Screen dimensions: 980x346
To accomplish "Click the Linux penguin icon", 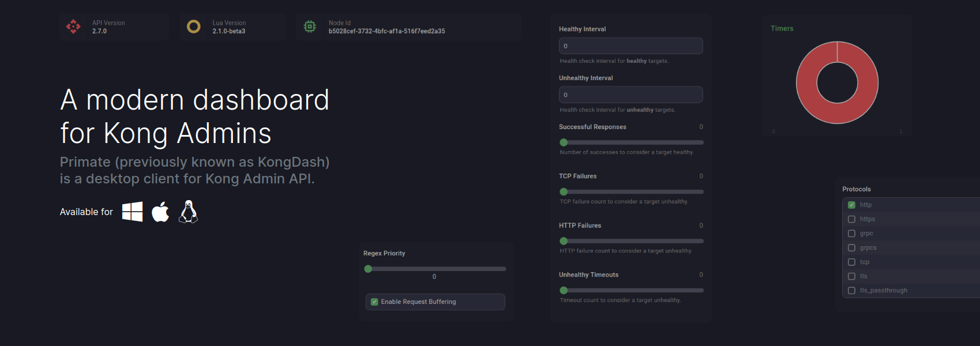I will 189,212.
